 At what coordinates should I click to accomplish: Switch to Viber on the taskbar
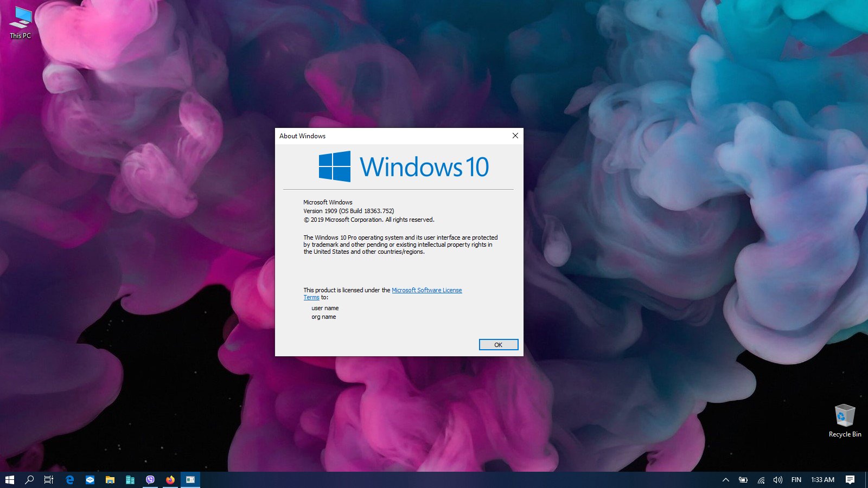point(150,480)
